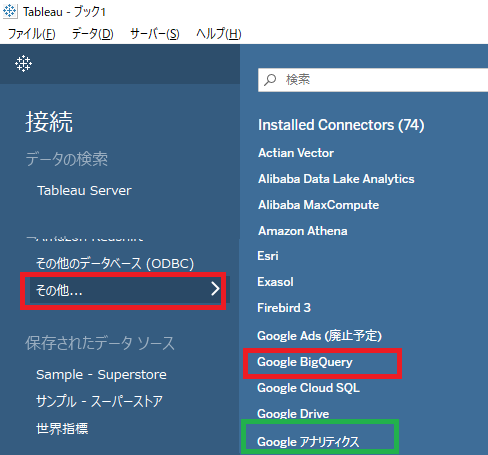Choose the Amazon Athena connector
Screen dimensions: 488x455
303,231
